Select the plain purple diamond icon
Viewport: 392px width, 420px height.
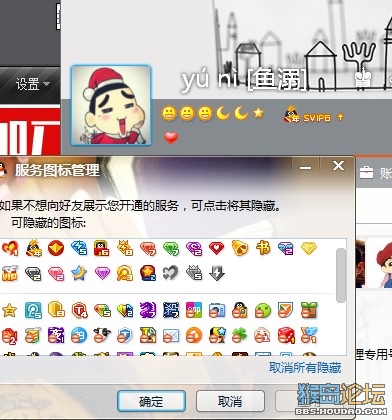(102, 273)
